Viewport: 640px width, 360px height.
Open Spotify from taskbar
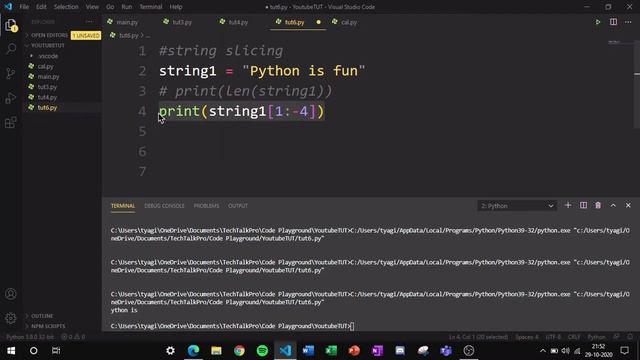tap(262, 351)
